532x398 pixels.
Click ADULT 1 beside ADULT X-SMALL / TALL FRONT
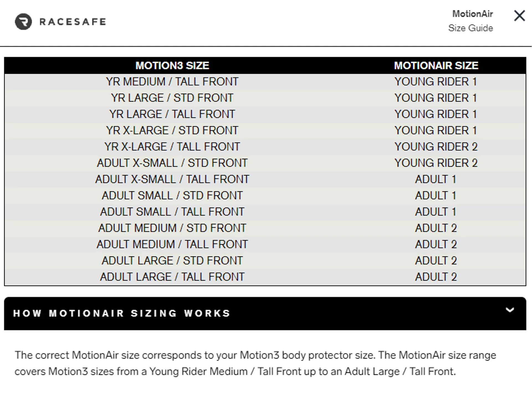click(436, 179)
